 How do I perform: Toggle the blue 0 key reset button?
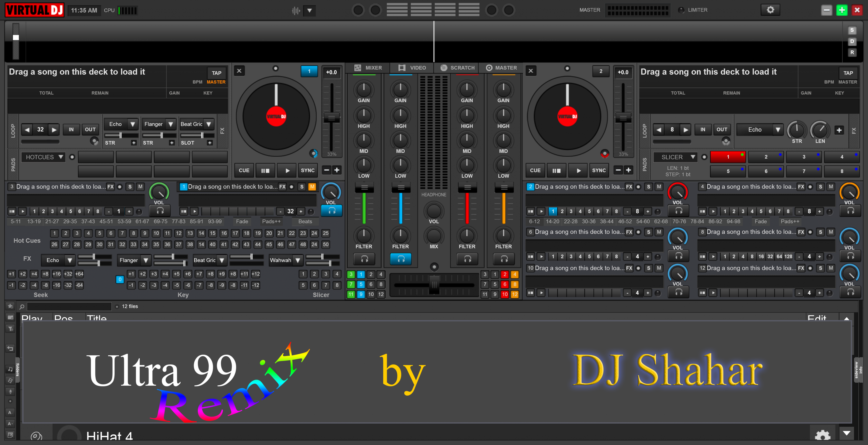click(x=120, y=279)
